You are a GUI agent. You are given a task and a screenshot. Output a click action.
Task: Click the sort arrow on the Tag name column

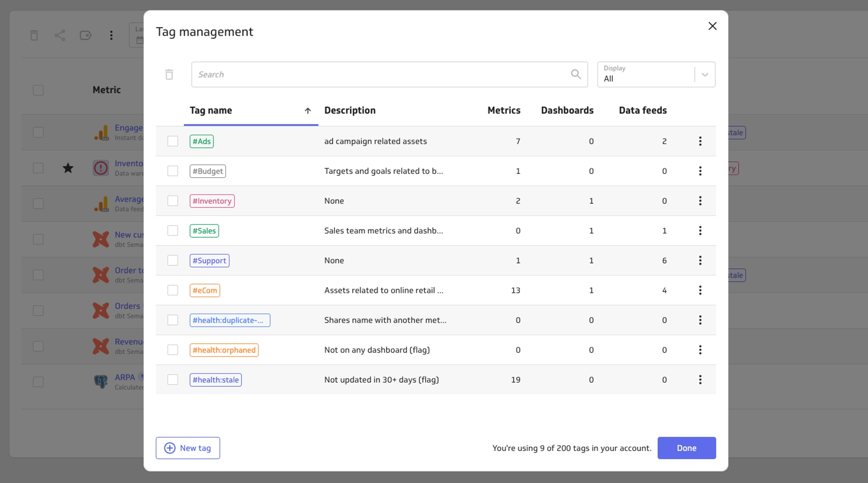click(x=308, y=111)
